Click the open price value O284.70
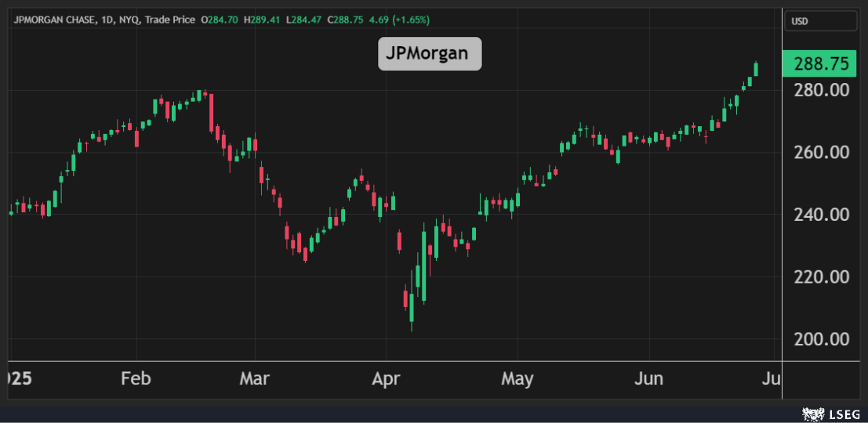Screen dimensions: 868x423 point(220,20)
